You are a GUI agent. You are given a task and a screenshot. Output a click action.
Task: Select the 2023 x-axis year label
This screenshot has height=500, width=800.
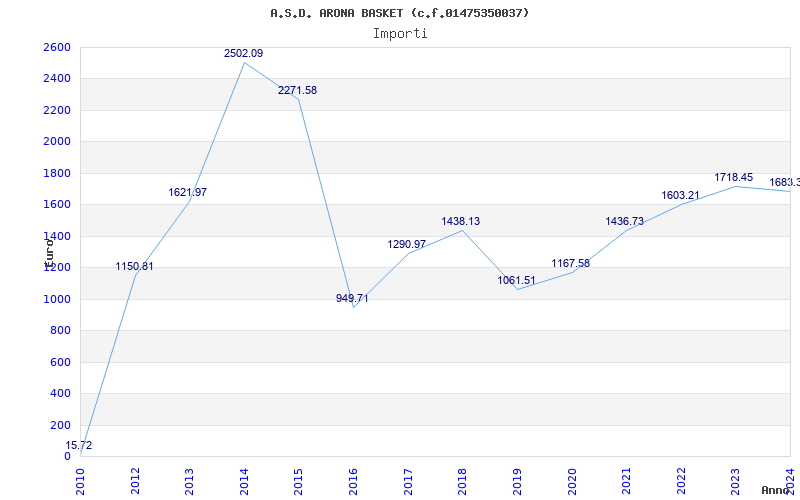point(735,481)
